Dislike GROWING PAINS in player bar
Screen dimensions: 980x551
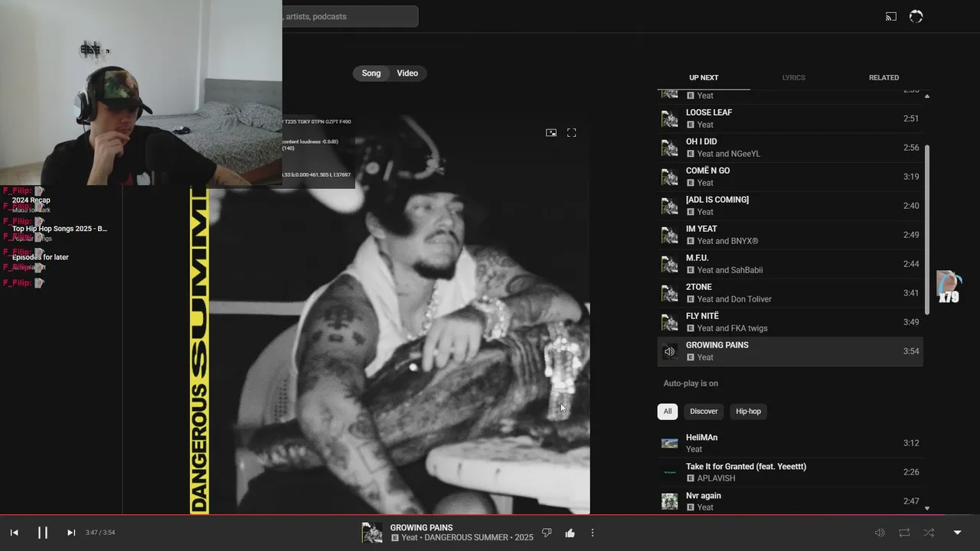click(x=547, y=533)
